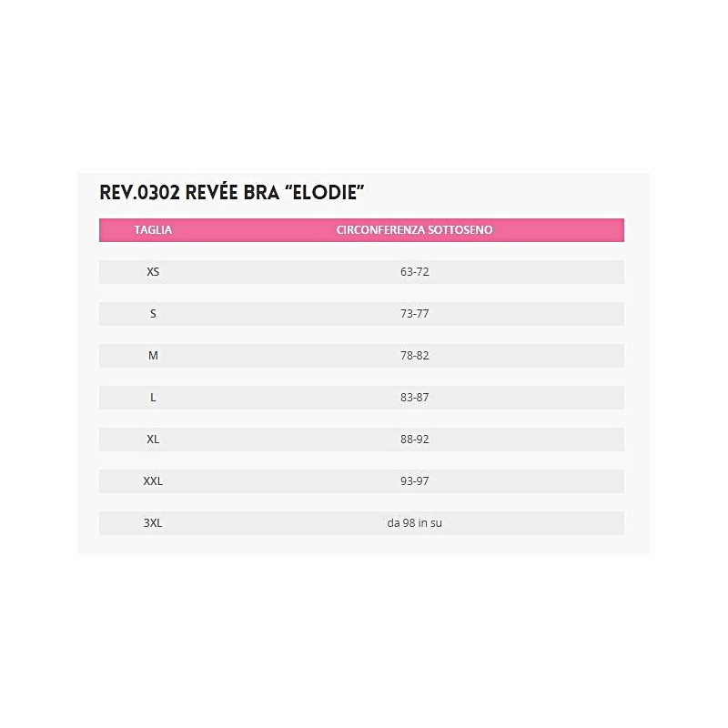
Task: Click the 93-97 measurement value
Action: [x=414, y=481]
